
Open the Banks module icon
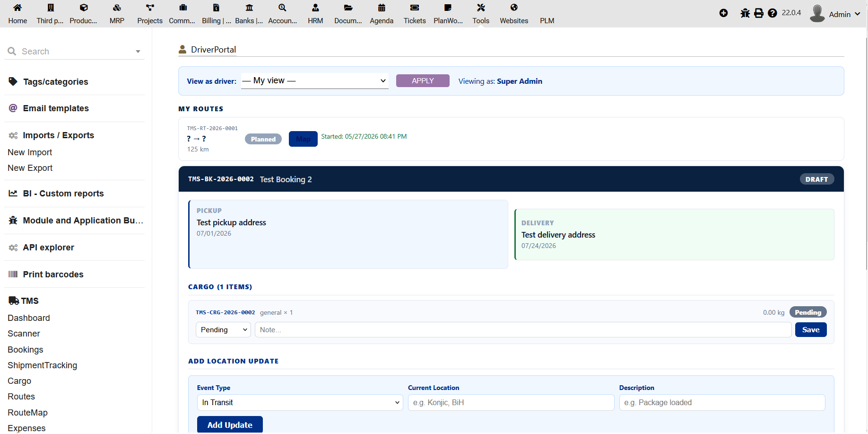click(249, 8)
